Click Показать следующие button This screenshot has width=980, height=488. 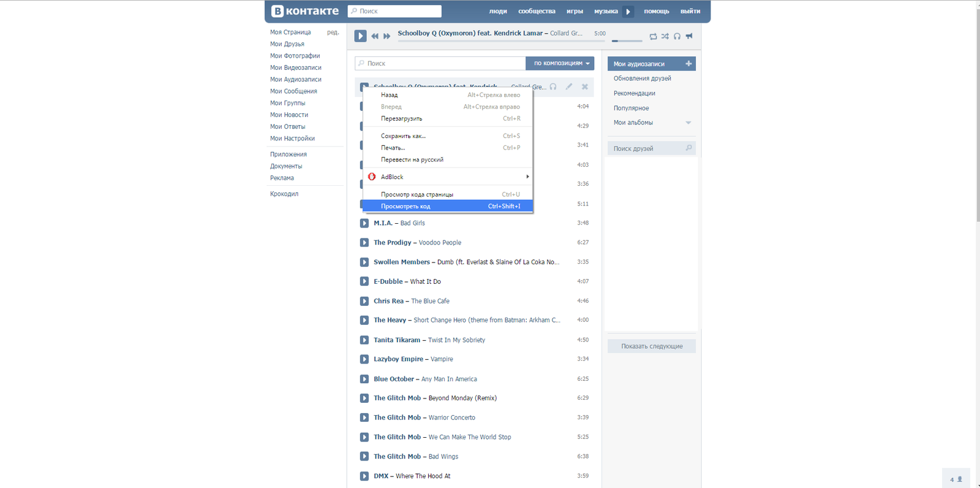point(652,346)
